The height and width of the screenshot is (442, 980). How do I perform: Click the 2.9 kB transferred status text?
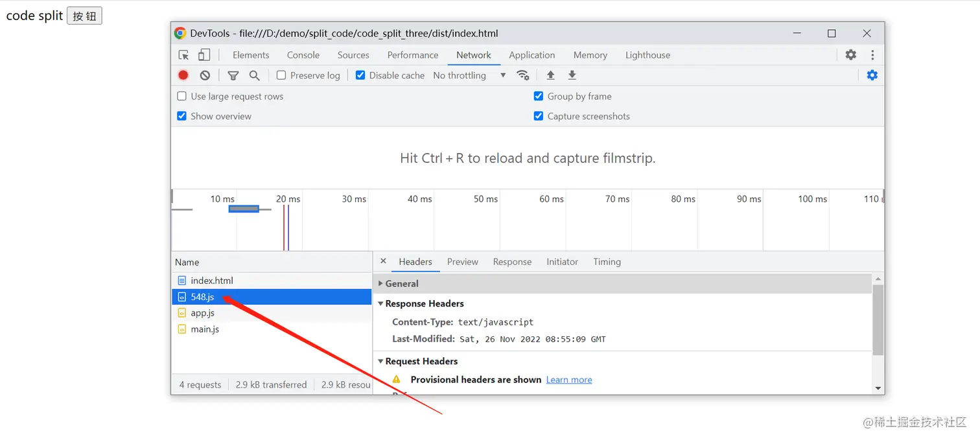(272, 384)
